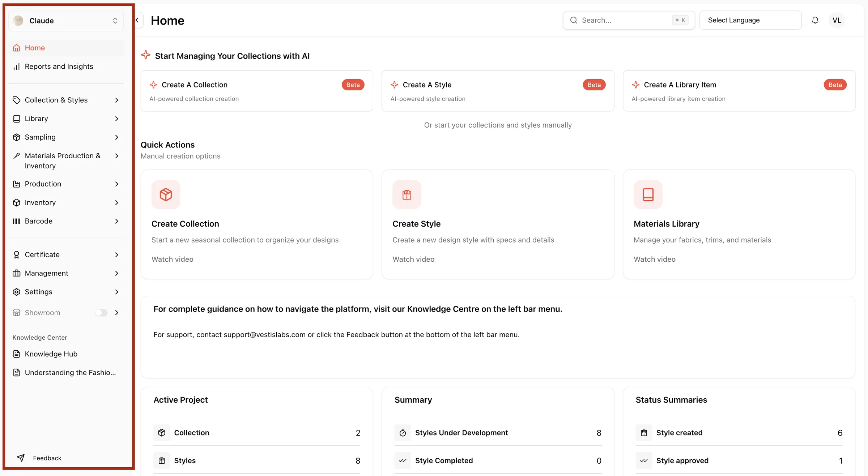Viewport: 868px width, 476px height.
Task: Click the Style created garment icon
Action: click(644, 433)
